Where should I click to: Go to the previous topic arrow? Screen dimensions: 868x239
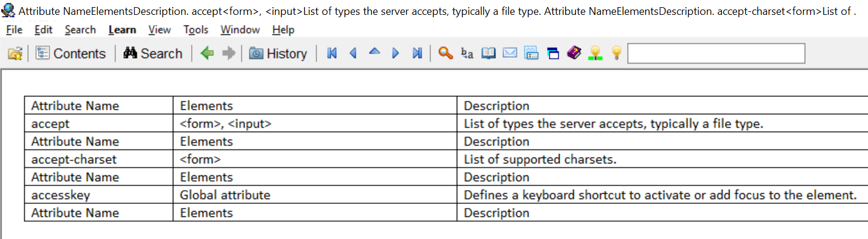[353, 54]
